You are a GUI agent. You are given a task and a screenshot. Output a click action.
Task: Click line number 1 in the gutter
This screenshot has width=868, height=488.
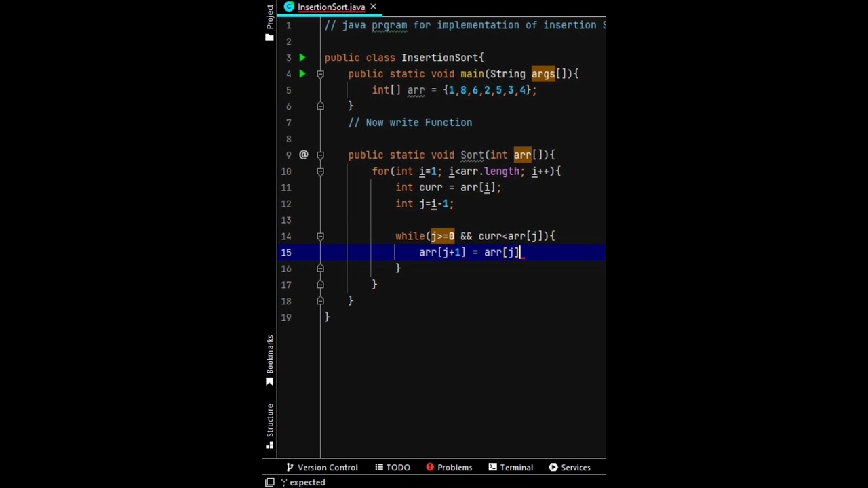[x=289, y=25]
